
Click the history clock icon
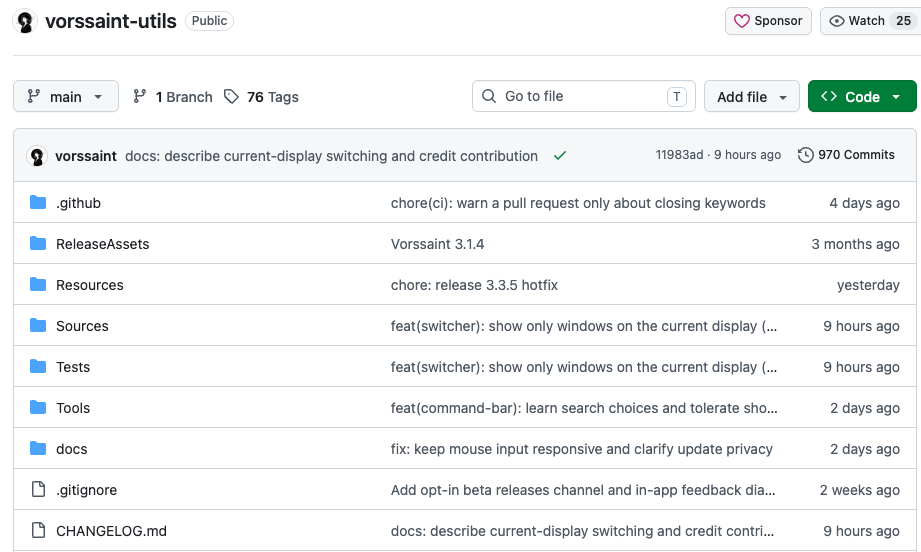(805, 155)
